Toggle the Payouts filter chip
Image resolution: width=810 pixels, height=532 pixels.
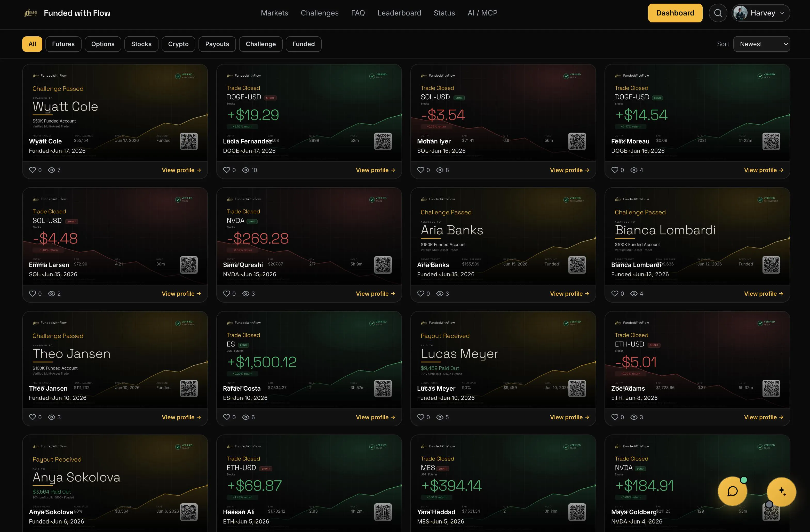click(217, 44)
